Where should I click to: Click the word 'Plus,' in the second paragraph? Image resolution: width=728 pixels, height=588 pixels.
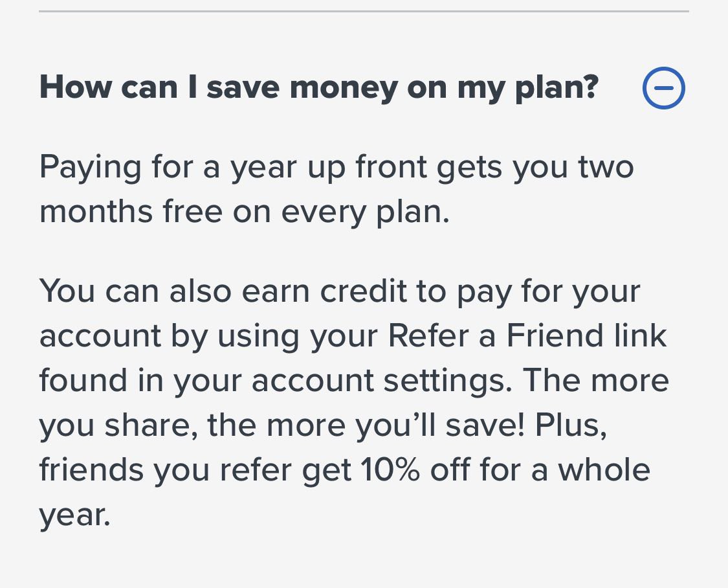[571, 425]
